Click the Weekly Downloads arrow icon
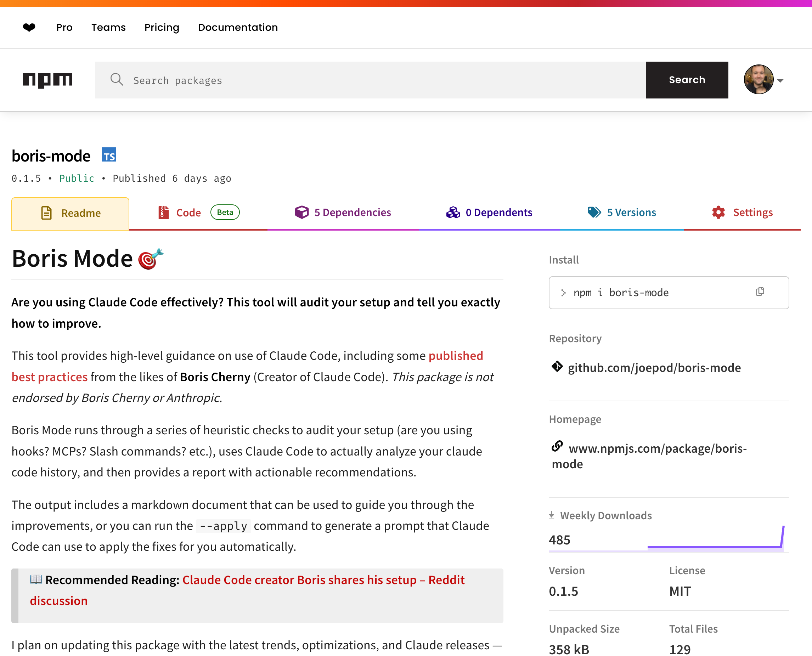 552,515
